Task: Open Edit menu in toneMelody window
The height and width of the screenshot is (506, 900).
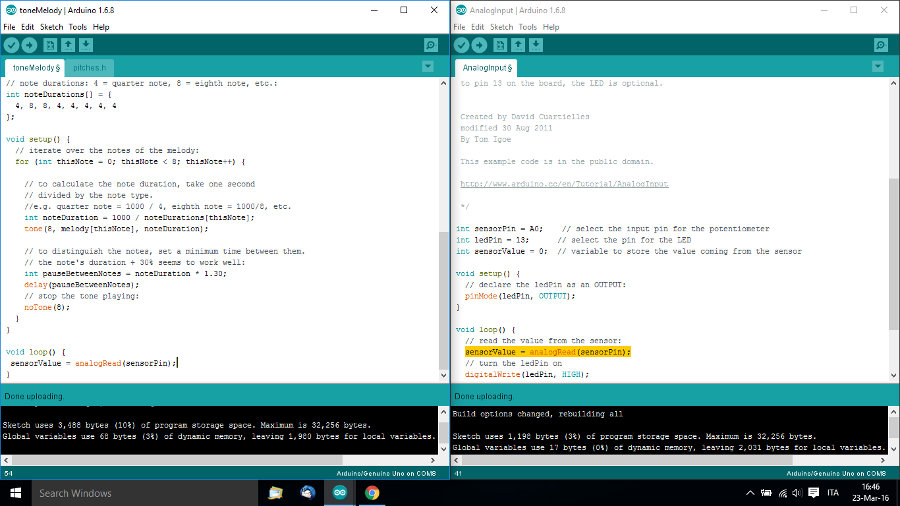Action: tap(28, 27)
